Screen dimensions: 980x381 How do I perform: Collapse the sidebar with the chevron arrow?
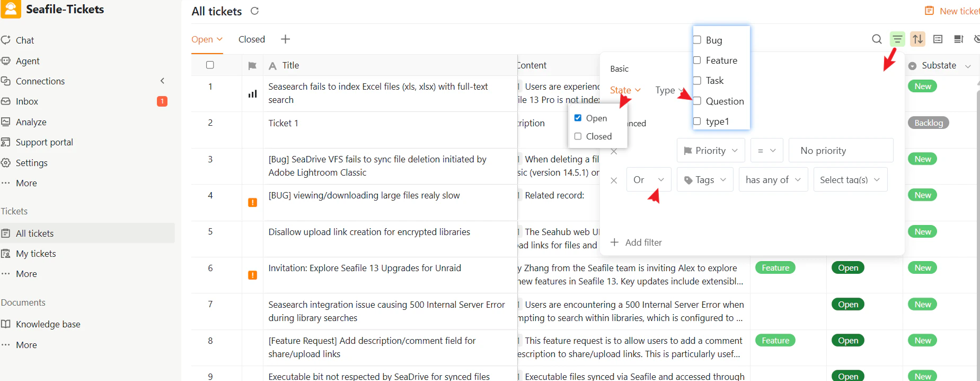point(162,81)
